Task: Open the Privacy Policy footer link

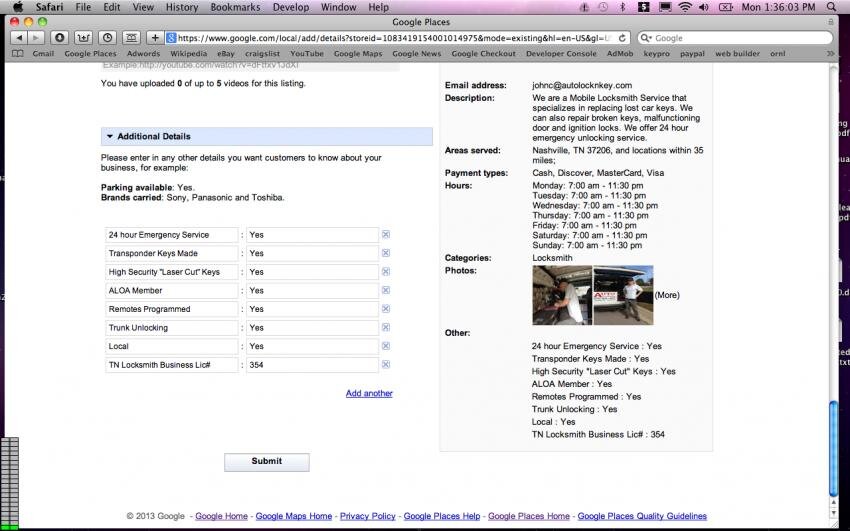Action: pos(368,516)
